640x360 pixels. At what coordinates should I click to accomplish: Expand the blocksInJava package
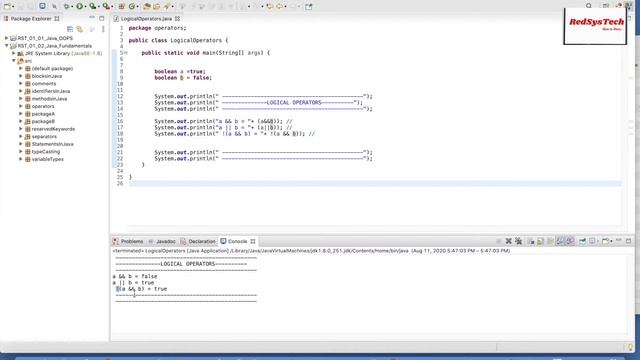pyautogui.click(x=21, y=76)
